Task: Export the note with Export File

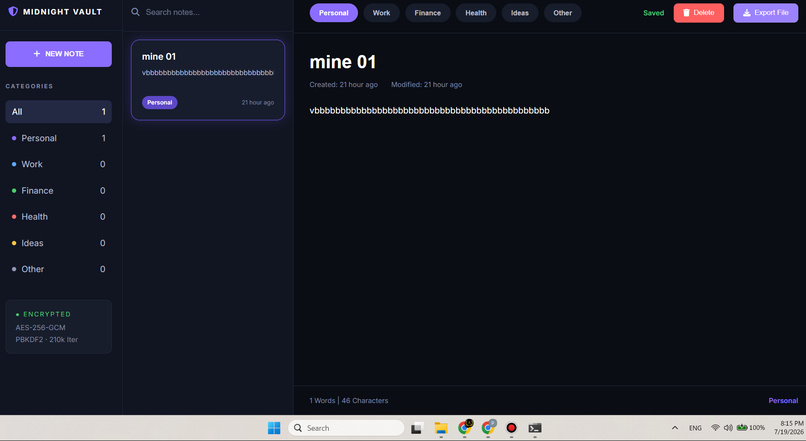Action: (765, 13)
